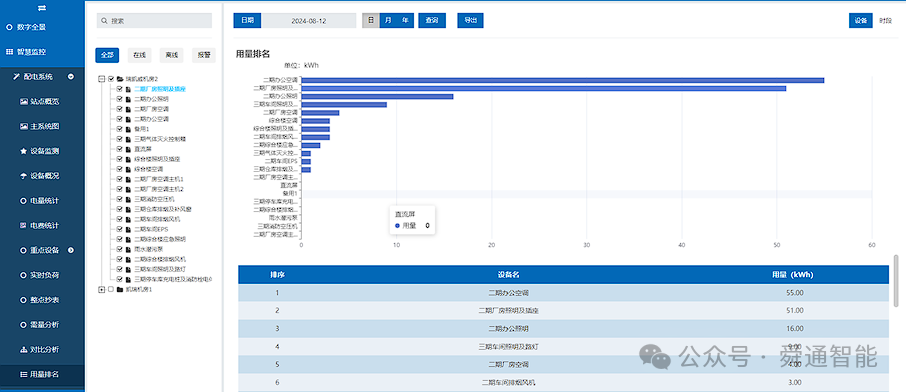Switch to the 时段 tab

click(x=885, y=20)
